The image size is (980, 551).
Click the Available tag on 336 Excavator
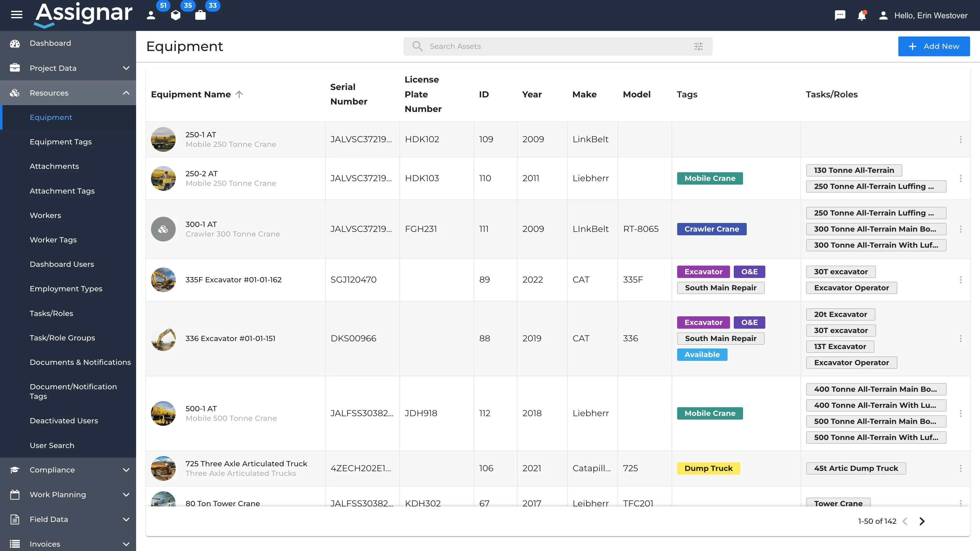click(x=702, y=355)
